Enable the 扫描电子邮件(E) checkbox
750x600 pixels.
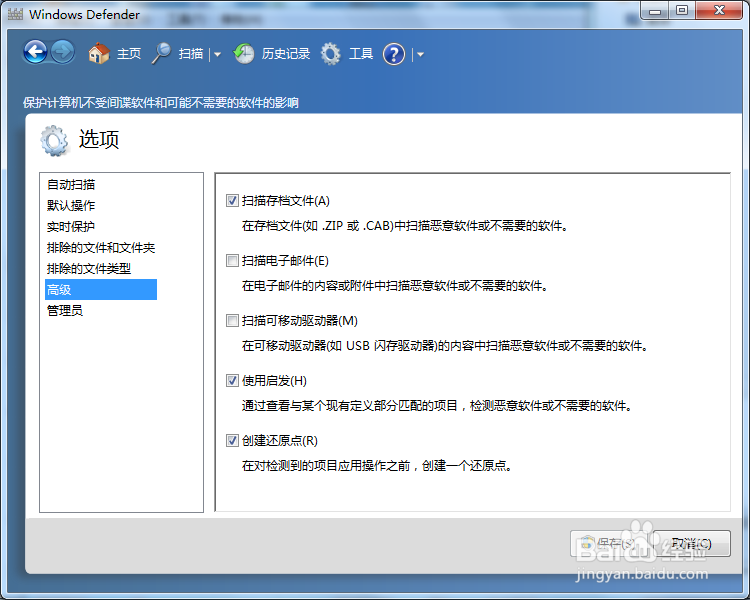pyautogui.click(x=232, y=260)
